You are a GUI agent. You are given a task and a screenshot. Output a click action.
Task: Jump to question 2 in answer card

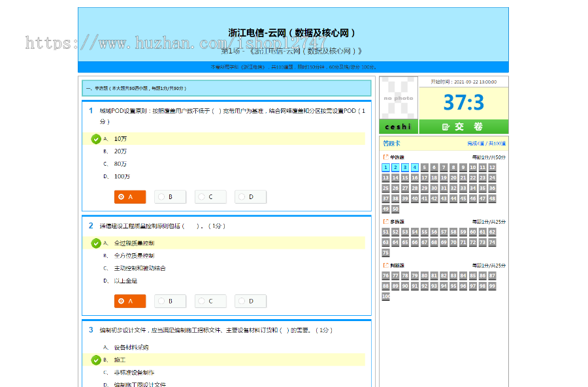395,168
